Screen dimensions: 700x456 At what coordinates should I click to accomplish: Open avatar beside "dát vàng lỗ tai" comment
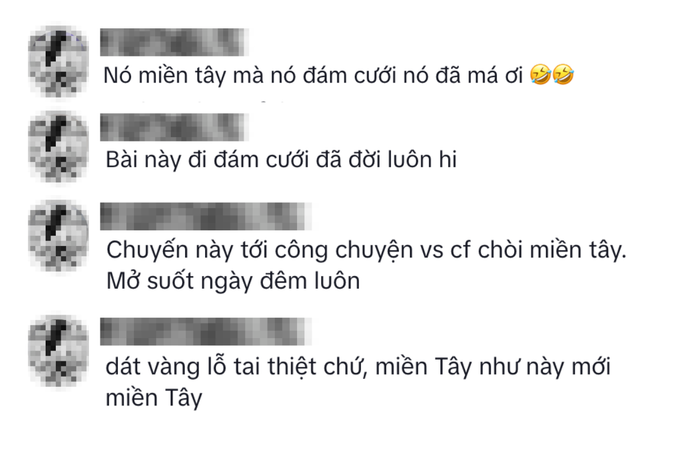pos(58,351)
